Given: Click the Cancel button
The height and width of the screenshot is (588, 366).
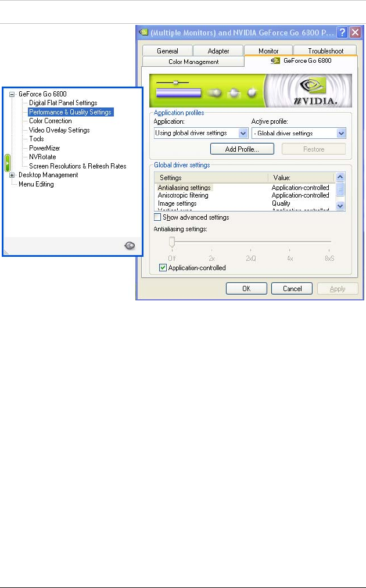Looking at the screenshot, I should click(x=292, y=288).
